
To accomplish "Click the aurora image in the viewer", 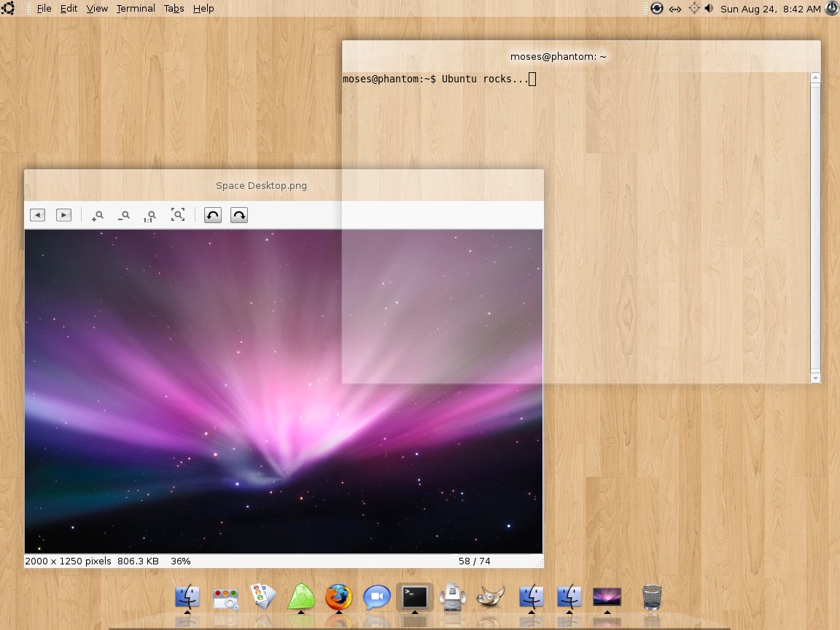I will click(x=284, y=391).
